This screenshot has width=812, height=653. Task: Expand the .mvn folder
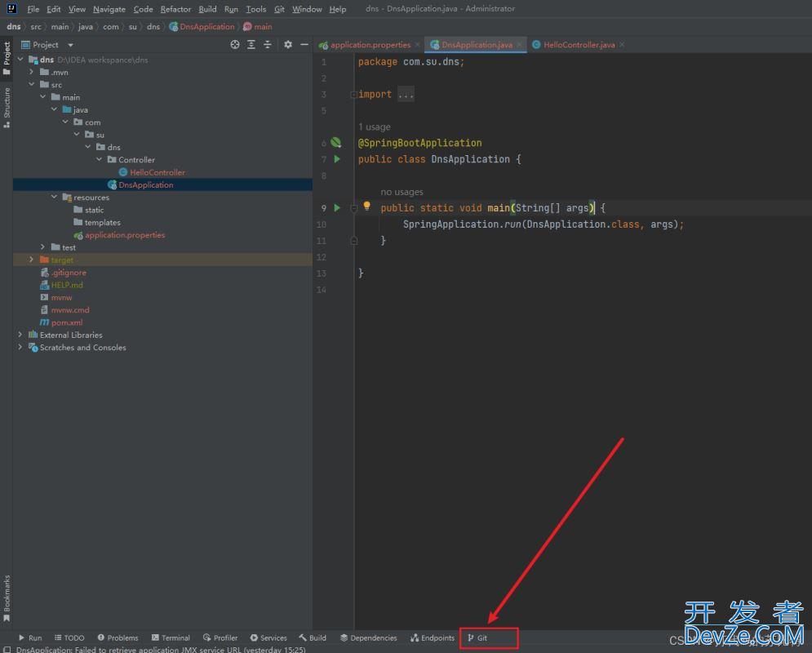point(32,72)
